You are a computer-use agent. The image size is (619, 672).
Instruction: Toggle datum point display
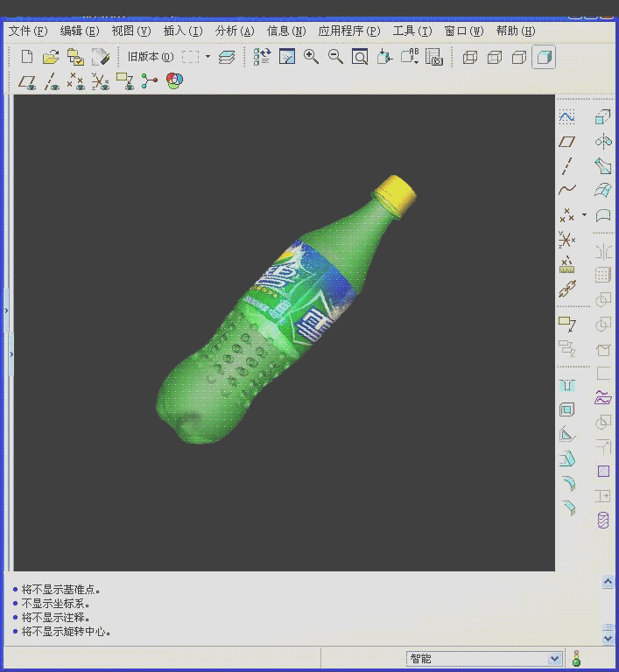[x=76, y=81]
